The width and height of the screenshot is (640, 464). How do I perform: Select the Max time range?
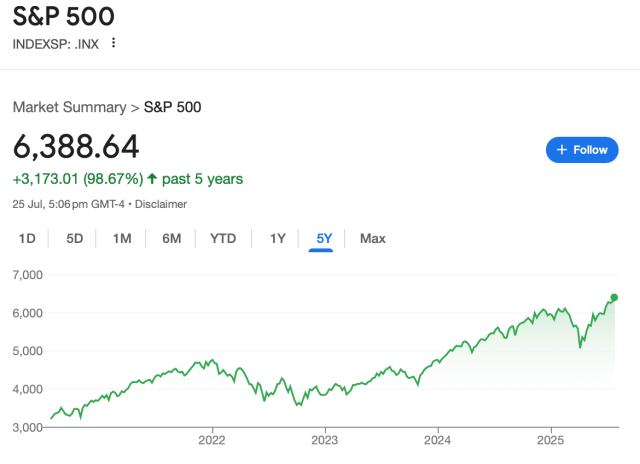[x=373, y=238]
